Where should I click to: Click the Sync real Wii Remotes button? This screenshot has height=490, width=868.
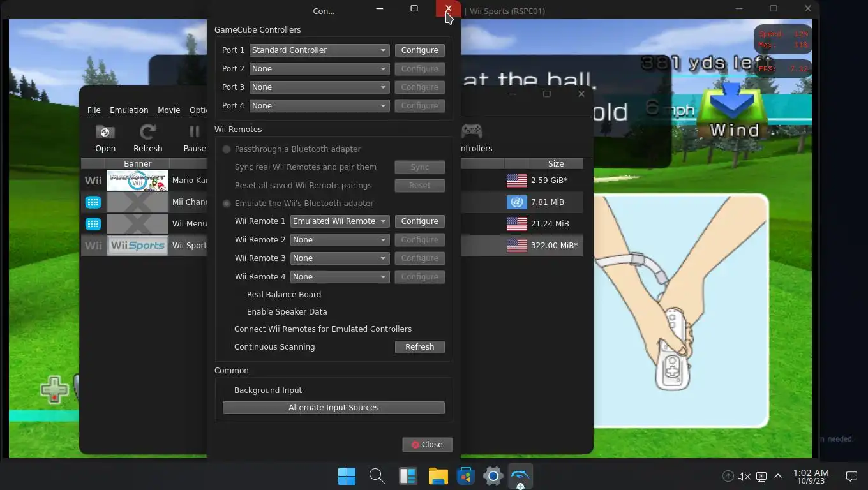pyautogui.click(x=419, y=167)
